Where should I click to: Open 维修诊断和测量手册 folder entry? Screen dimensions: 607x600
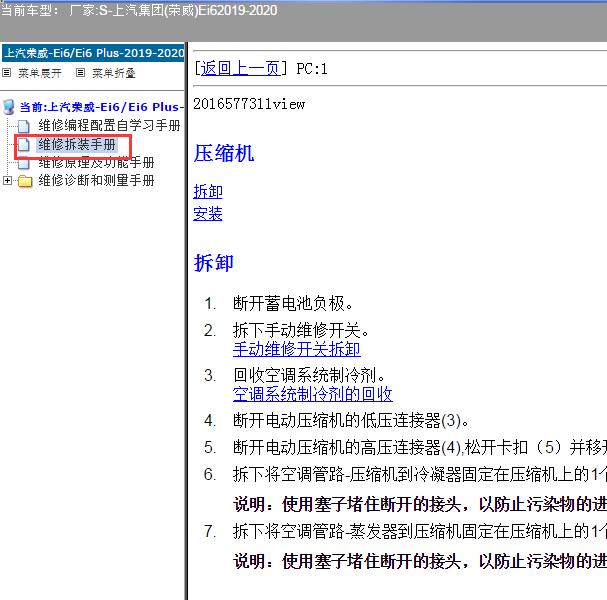point(96,180)
